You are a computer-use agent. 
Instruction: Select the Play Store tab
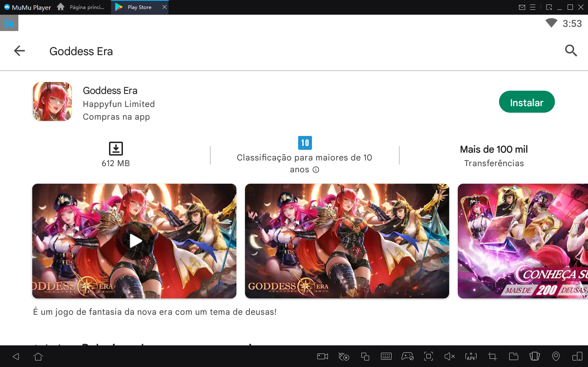tap(139, 7)
